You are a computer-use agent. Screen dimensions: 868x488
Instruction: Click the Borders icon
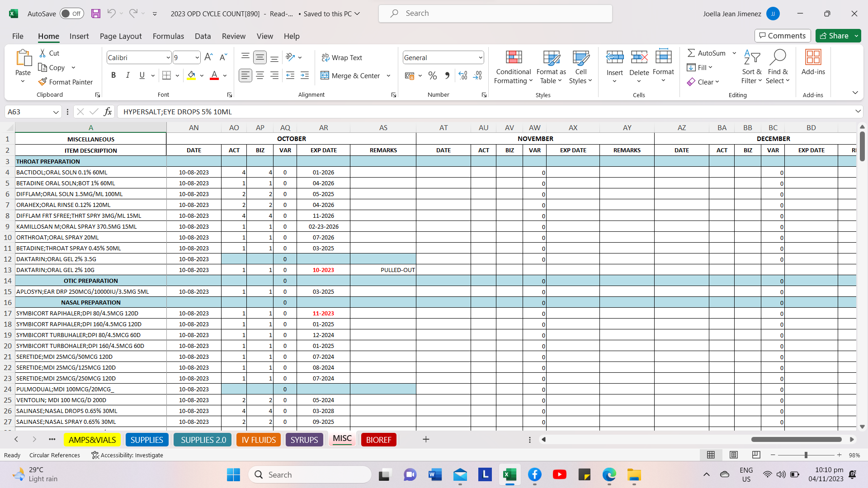click(x=166, y=75)
